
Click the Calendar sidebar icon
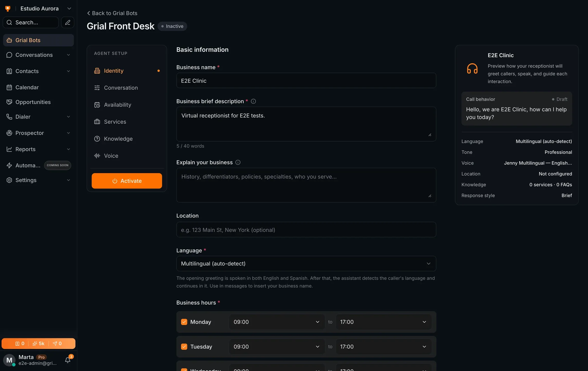pos(9,87)
